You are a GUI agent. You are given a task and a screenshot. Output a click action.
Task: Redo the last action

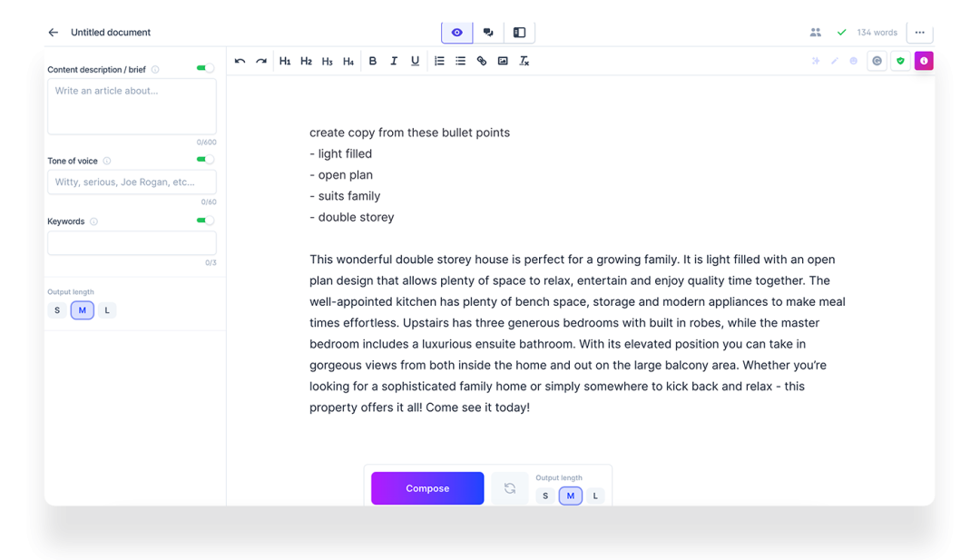tap(261, 61)
